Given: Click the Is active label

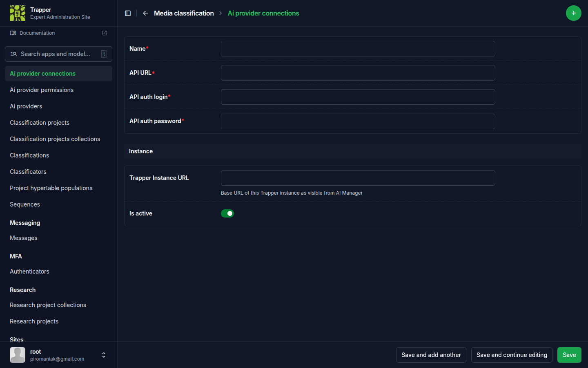Looking at the screenshot, I should click(x=141, y=213).
